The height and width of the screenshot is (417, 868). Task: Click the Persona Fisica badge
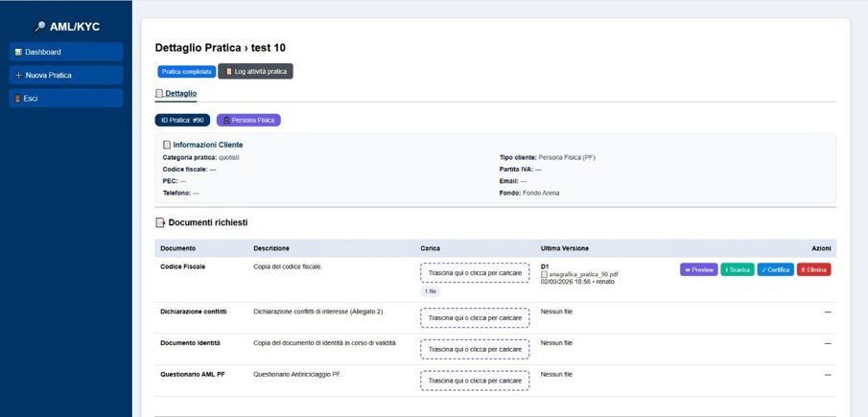(x=248, y=120)
